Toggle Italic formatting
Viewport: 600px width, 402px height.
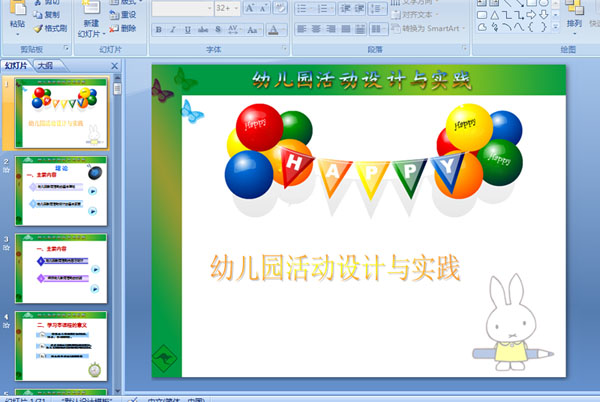coord(173,30)
